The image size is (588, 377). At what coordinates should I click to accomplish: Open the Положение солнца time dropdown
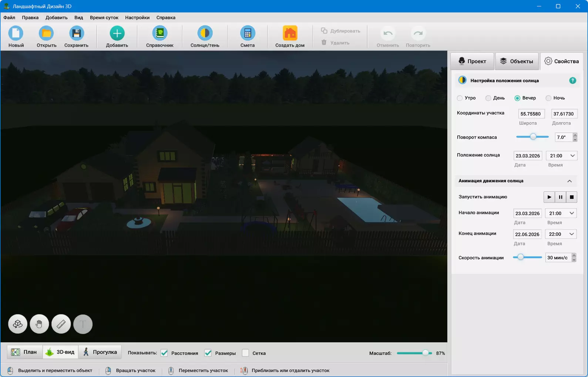point(562,156)
